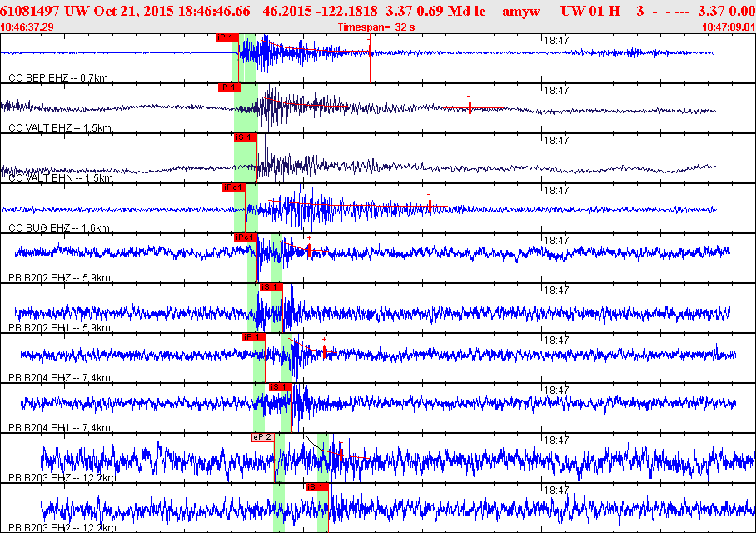Screen dimensions: 756x533
Task: Click the coda duration marker on SEP EHZ trace
Action: pyautogui.click(x=370, y=50)
